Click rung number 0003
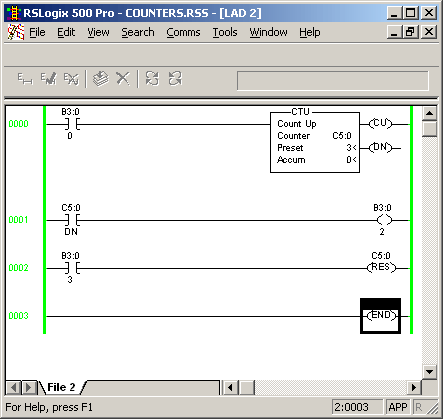 tap(18, 316)
